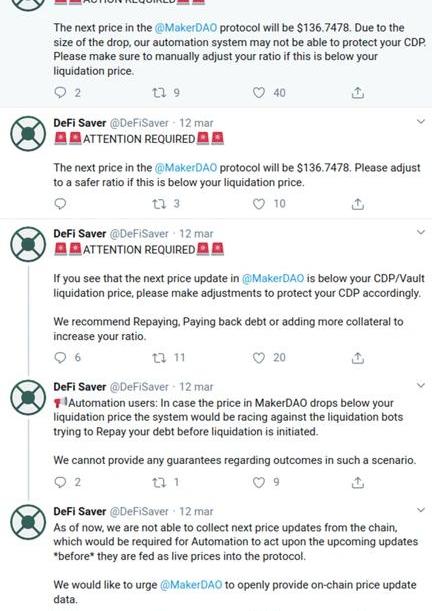Retweet the Automation users tweet with 1 retweet

(x=159, y=482)
